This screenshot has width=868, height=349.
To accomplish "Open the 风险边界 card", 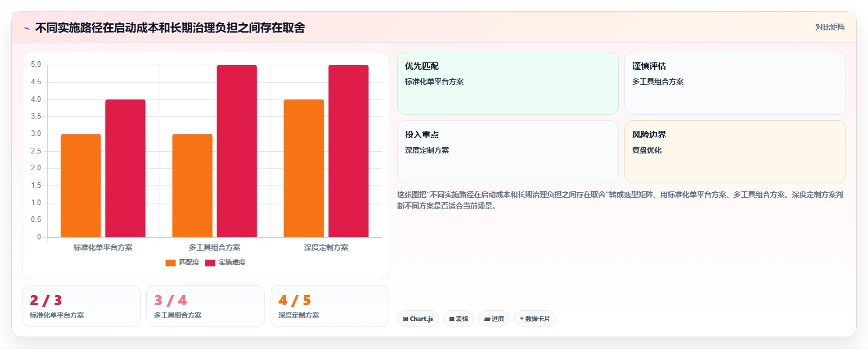I will 735,152.
